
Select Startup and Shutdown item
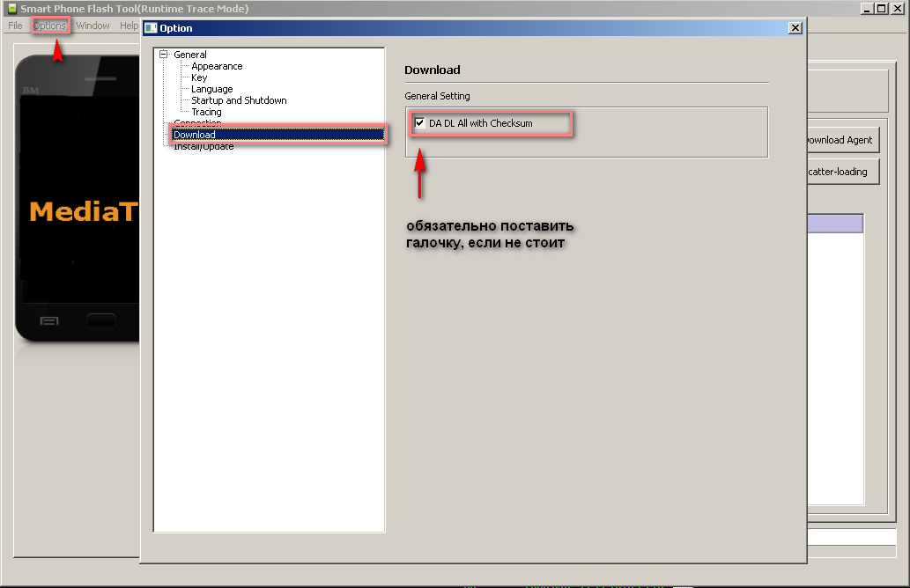(239, 100)
